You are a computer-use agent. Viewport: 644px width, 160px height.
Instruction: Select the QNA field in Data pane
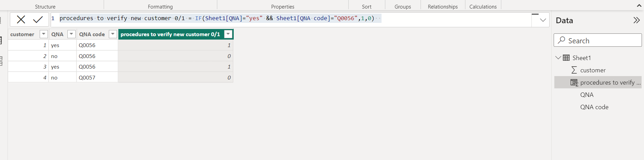[587, 95]
